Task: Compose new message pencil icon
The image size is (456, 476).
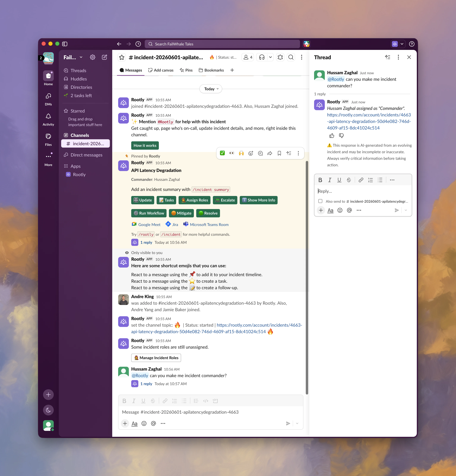Action: [x=104, y=57]
